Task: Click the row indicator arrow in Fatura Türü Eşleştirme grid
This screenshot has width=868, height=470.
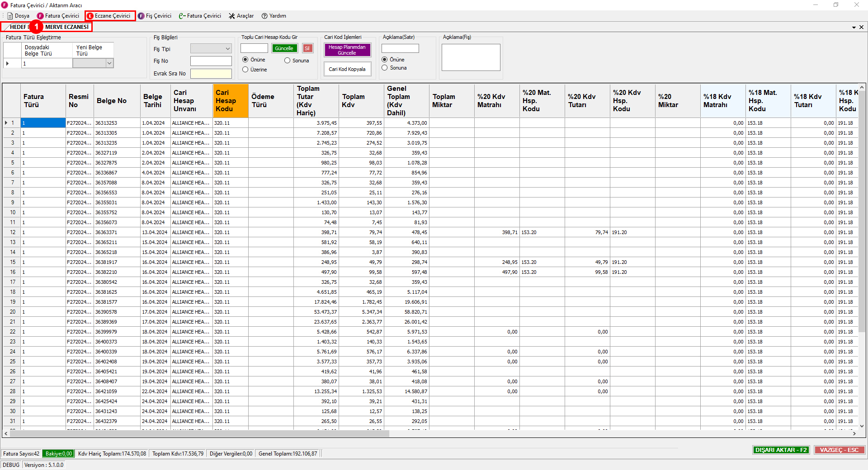Action: tap(8, 64)
